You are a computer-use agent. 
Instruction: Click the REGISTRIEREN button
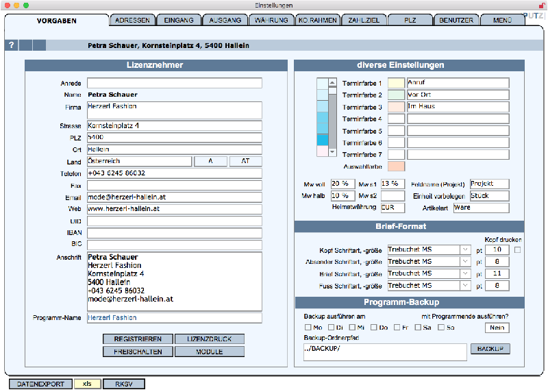tap(138, 339)
